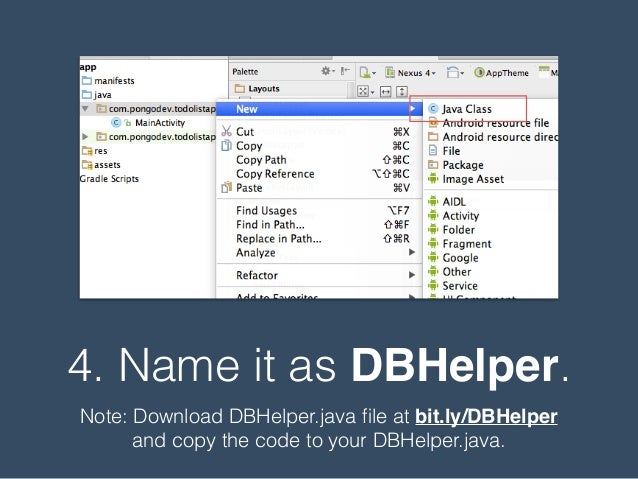
Task: Open the configuration file dropdown icon
Action: click(367, 73)
